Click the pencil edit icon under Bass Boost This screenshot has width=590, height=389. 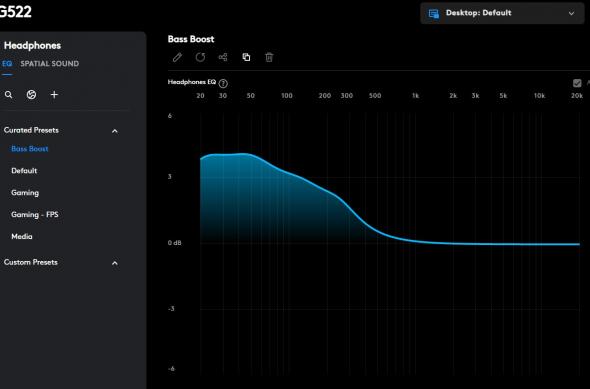(x=177, y=57)
